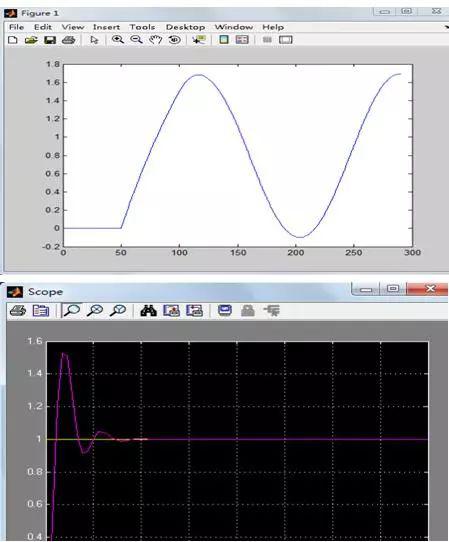Open file using the folder icon

[x=31, y=40]
